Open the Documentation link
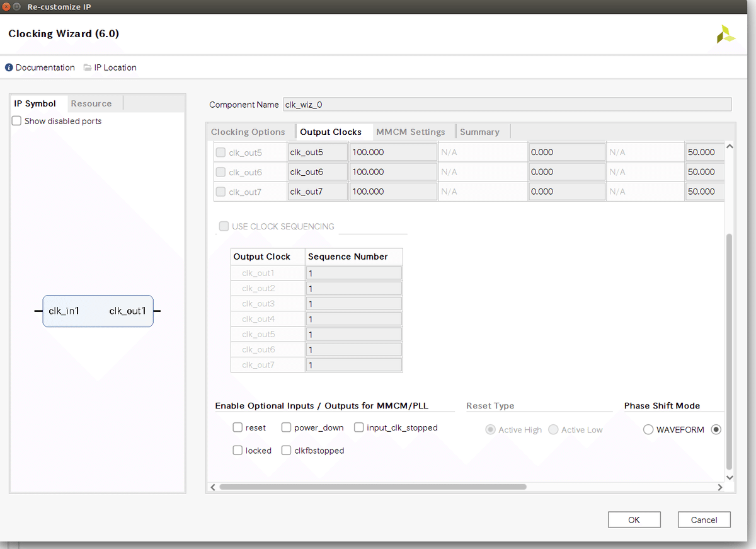The height and width of the screenshot is (549, 756). click(x=45, y=67)
